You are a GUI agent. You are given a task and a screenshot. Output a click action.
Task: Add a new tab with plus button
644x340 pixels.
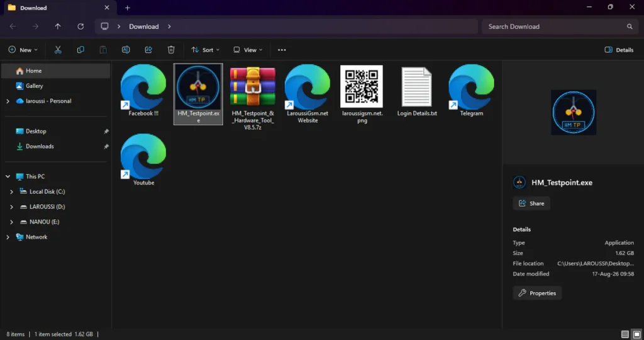(127, 8)
